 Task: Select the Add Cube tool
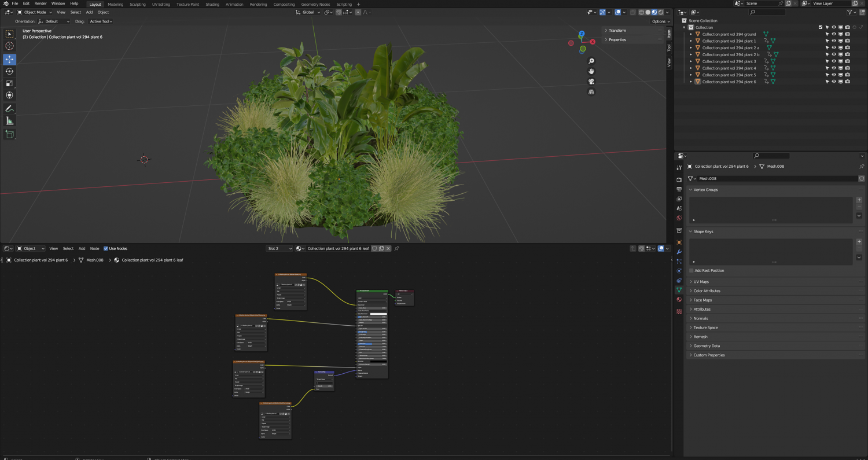[x=9, y=134]
